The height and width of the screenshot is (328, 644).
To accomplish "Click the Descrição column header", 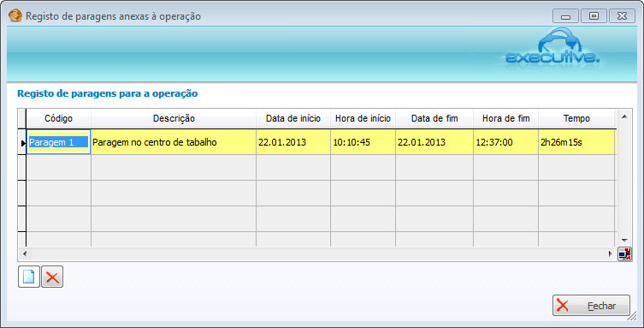I will point(174,118).
